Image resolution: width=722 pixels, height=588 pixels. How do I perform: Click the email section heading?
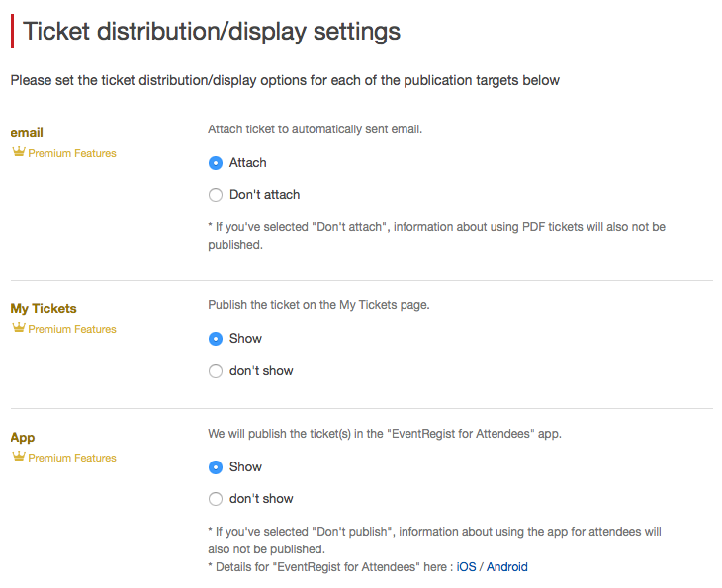[27, 133]
